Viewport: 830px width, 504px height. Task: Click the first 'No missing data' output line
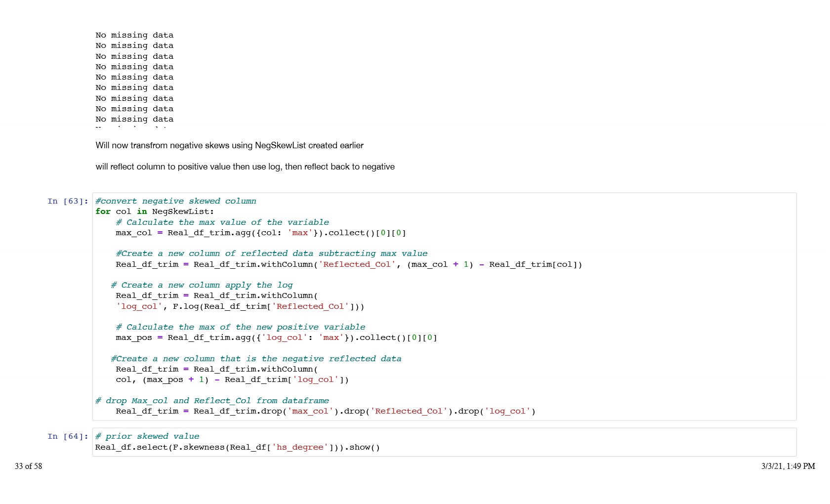coord(134,35)
